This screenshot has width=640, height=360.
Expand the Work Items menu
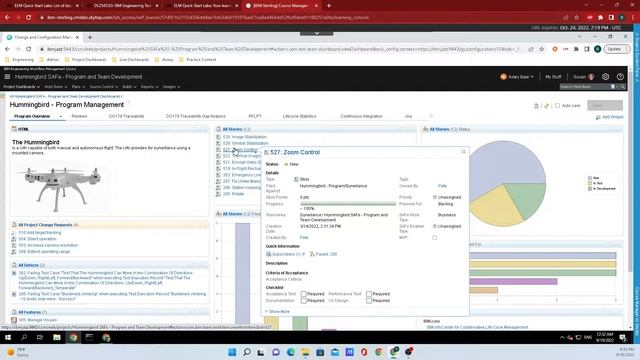pyautogui.click(x=55, y=87)
